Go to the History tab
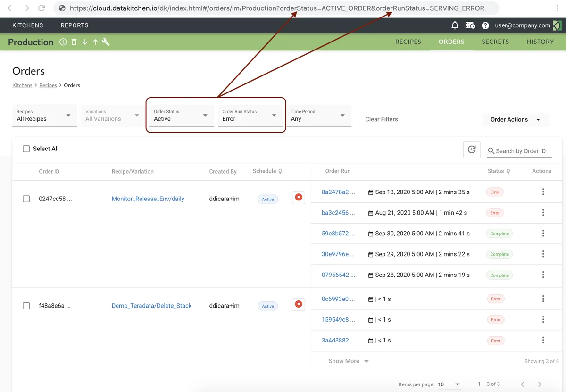566x392 pixels. click(x=540, y=42)
